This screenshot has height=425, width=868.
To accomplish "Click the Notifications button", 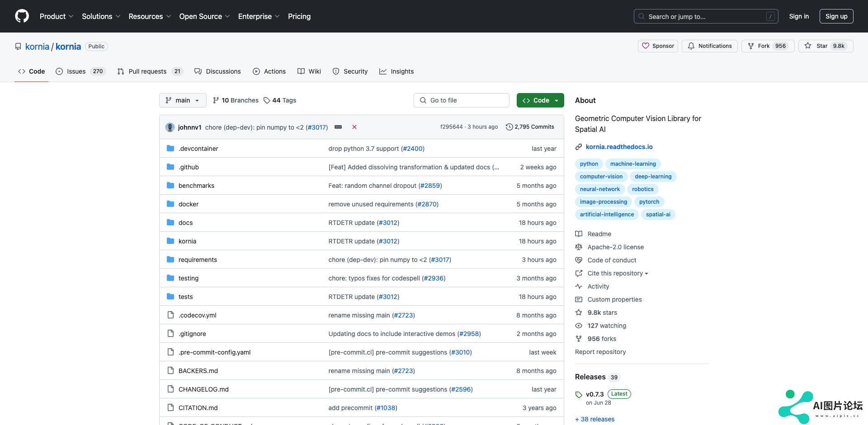I will (710, 46).
